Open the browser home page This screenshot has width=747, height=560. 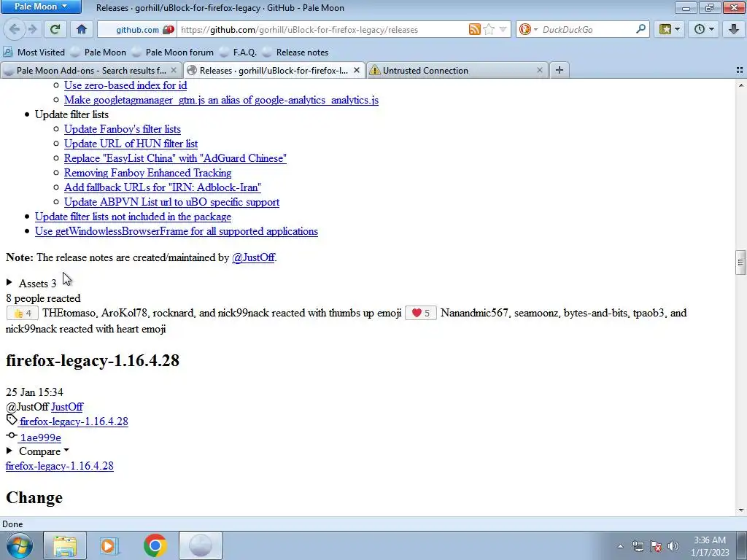82,29
